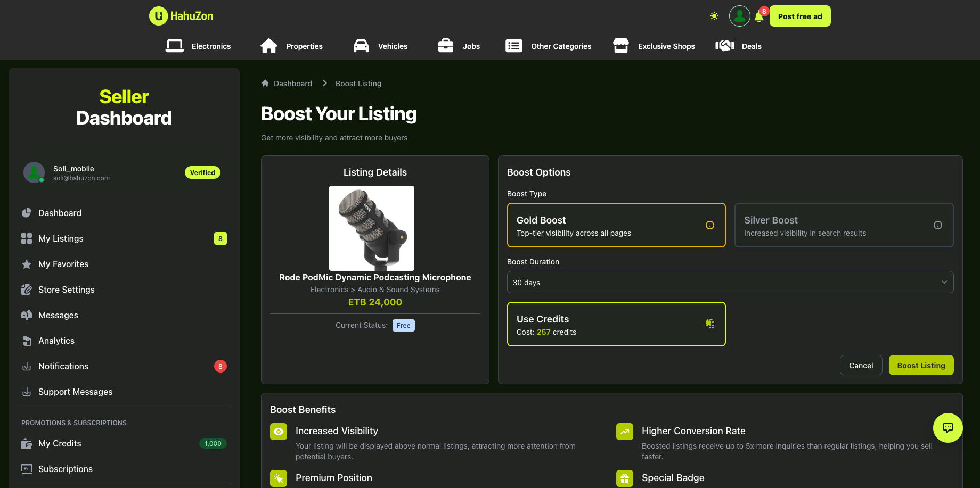Select the Use Credits payment option
The width and height of the screenshot is (980, 488).
tap(616, 324)
